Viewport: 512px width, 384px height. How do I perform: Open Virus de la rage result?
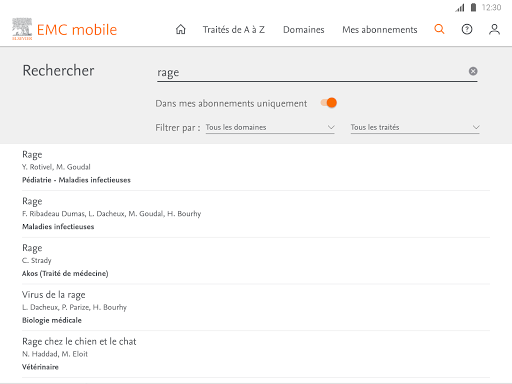coord(256,307)
